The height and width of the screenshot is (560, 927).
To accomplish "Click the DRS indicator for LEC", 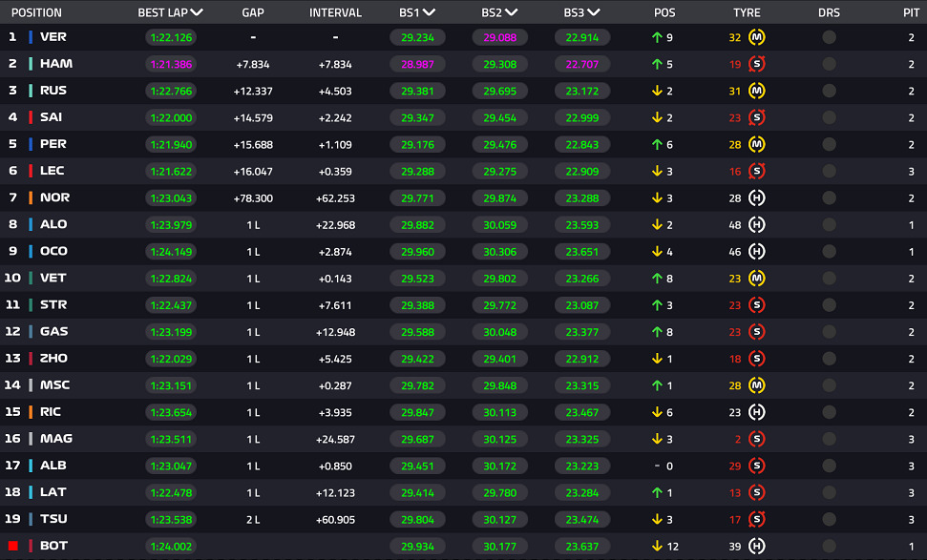I will click(829, 172).
